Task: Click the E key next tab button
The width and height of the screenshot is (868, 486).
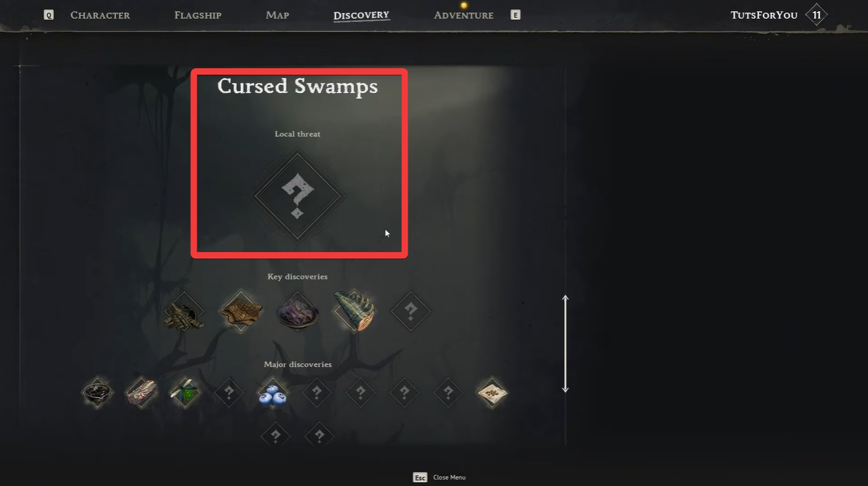Action: click(x=515, y=15)
